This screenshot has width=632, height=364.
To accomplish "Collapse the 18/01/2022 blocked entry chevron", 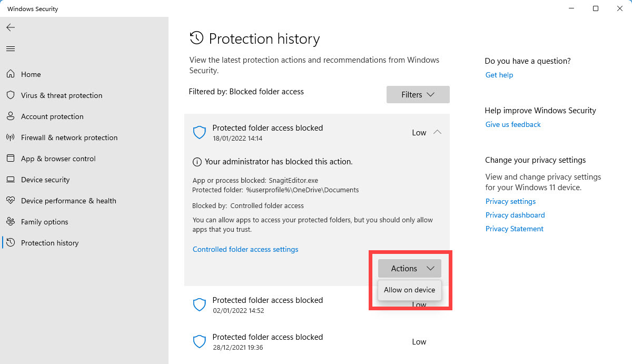I will click(437, 133).
